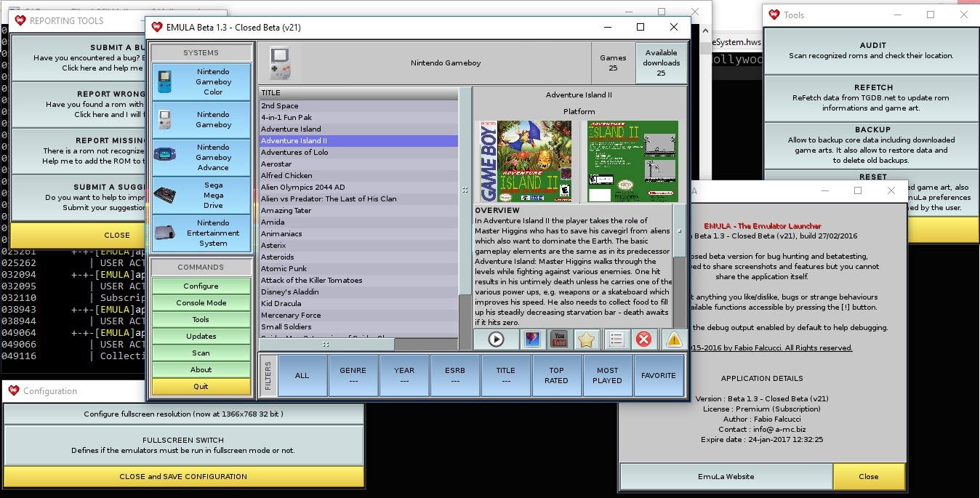Open Configure command

201,286
